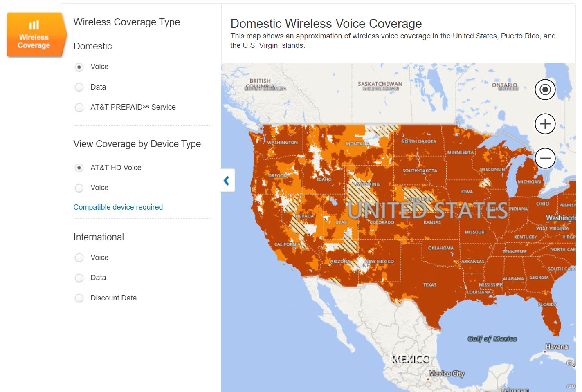582x392 pixels.
Task: Click the Montana label on the map
Action: click(357, 144)
